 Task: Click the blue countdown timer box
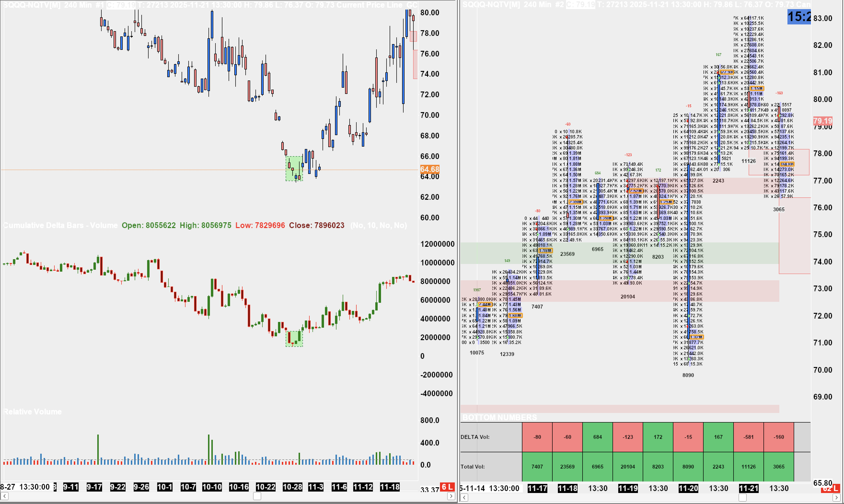[799, 17]
